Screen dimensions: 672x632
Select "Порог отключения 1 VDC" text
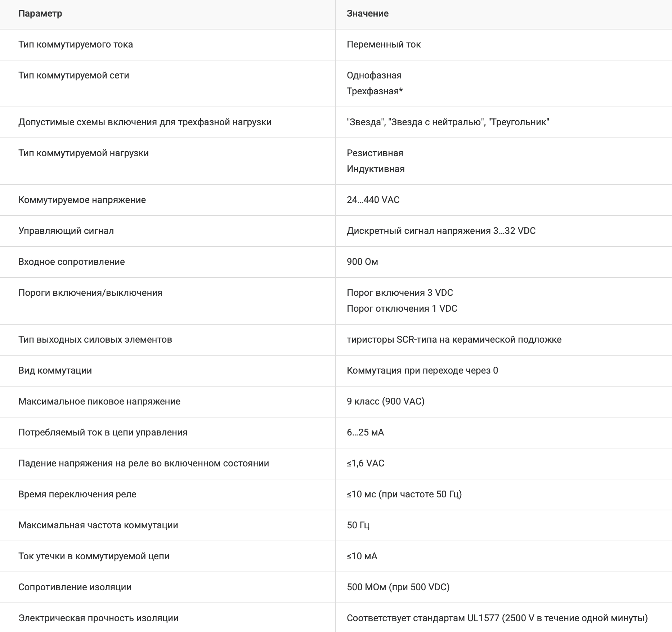pos(402,309)
